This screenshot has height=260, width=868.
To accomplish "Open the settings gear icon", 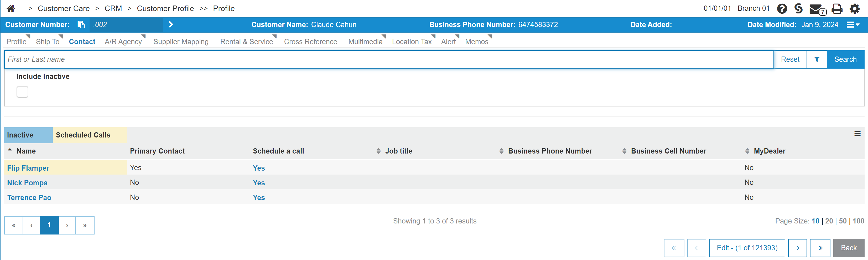I will (x=855, y=8).
